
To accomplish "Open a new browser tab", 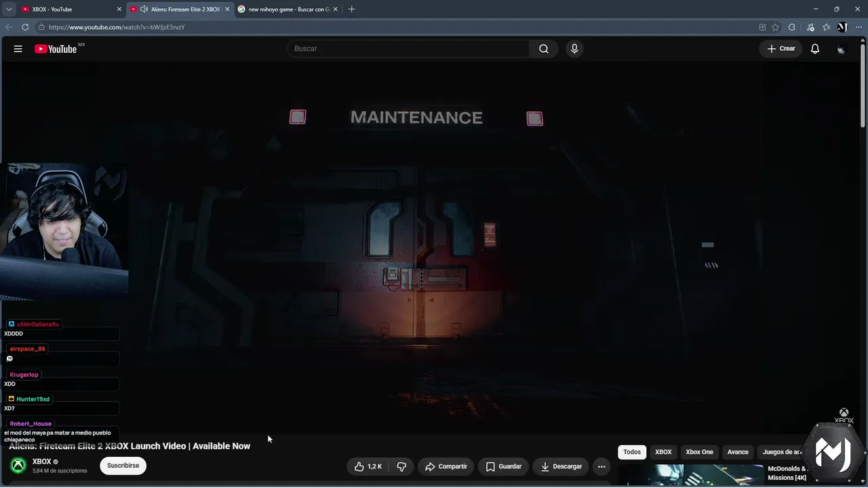I will [x=351, y=9].
